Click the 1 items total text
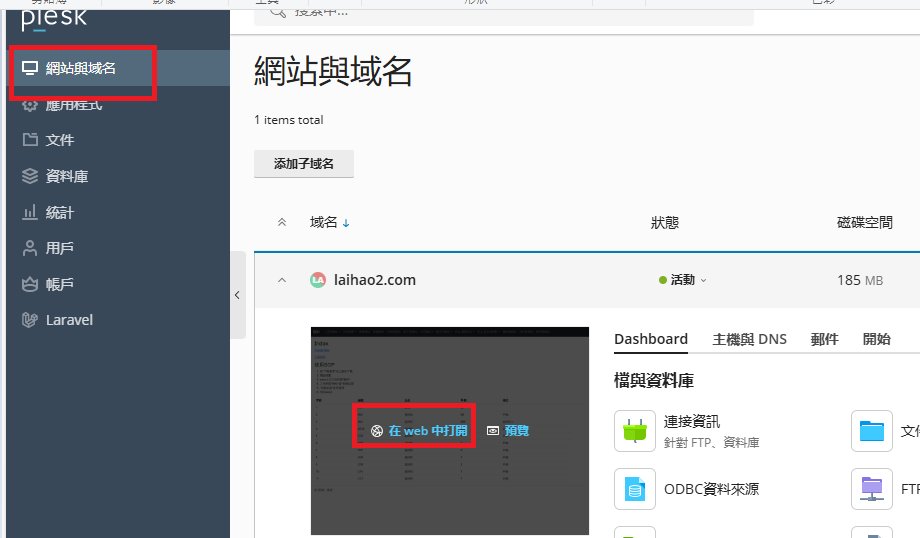 click(289, 120)
